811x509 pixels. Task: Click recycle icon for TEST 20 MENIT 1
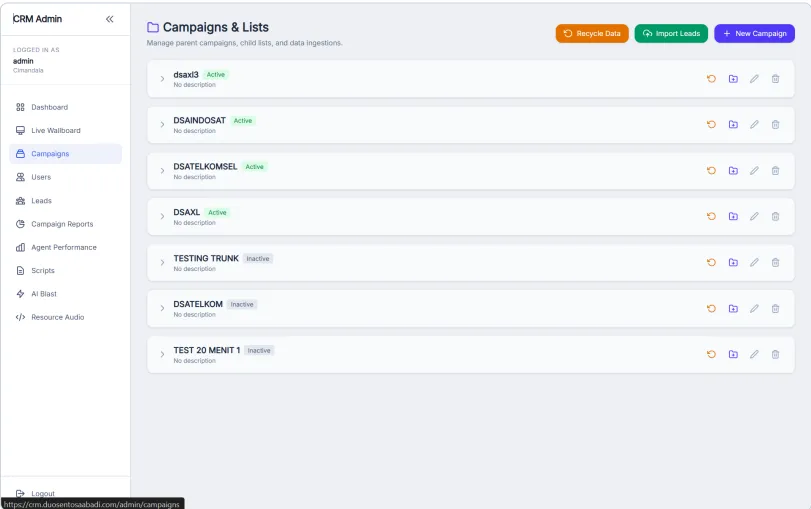click(711, 354)
